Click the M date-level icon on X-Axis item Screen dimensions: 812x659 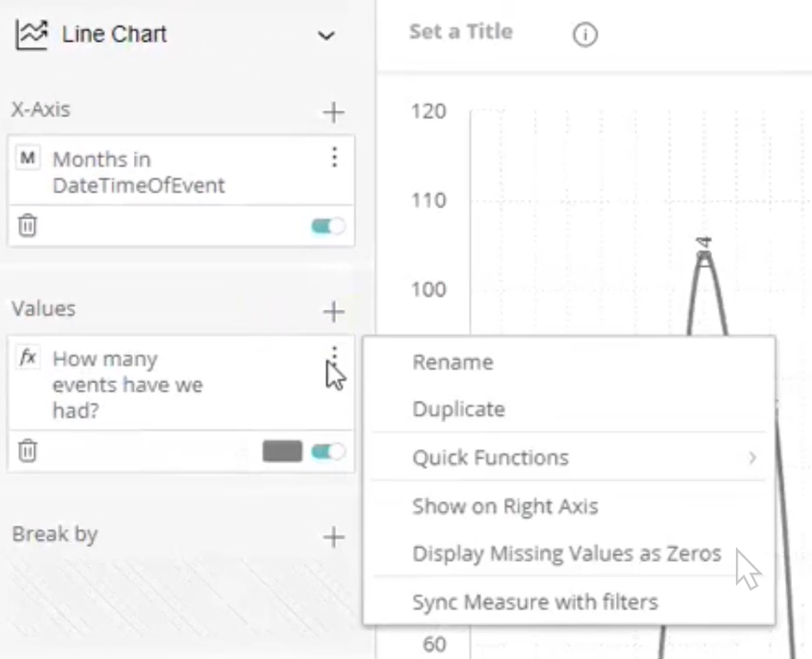click(x=28, y=158)
